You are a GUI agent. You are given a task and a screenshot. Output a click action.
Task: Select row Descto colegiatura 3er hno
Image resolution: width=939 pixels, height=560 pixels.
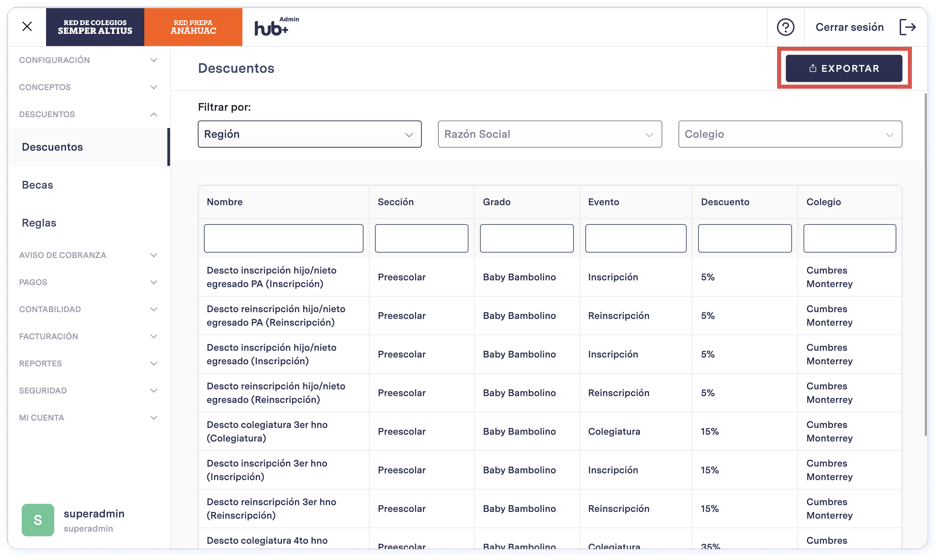click(550, 431)
